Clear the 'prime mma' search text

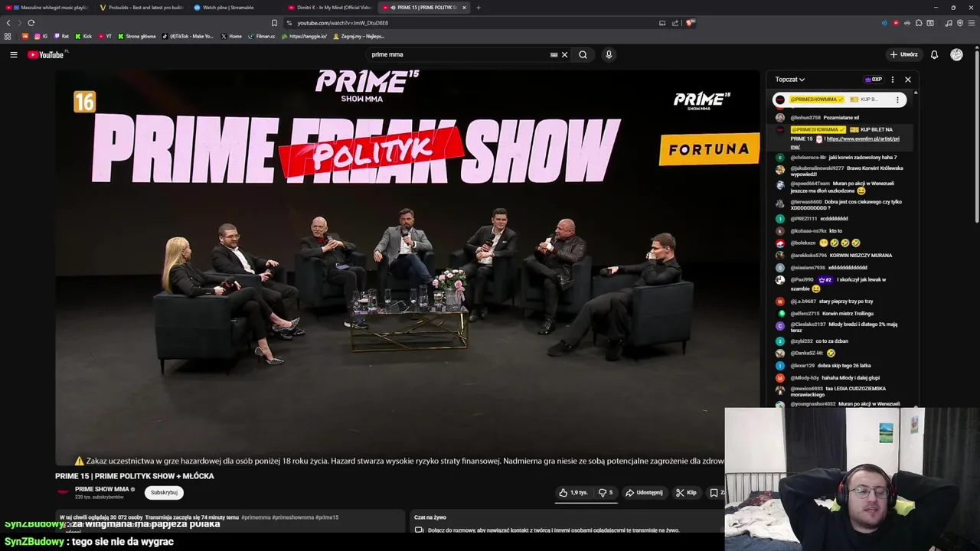565,54
